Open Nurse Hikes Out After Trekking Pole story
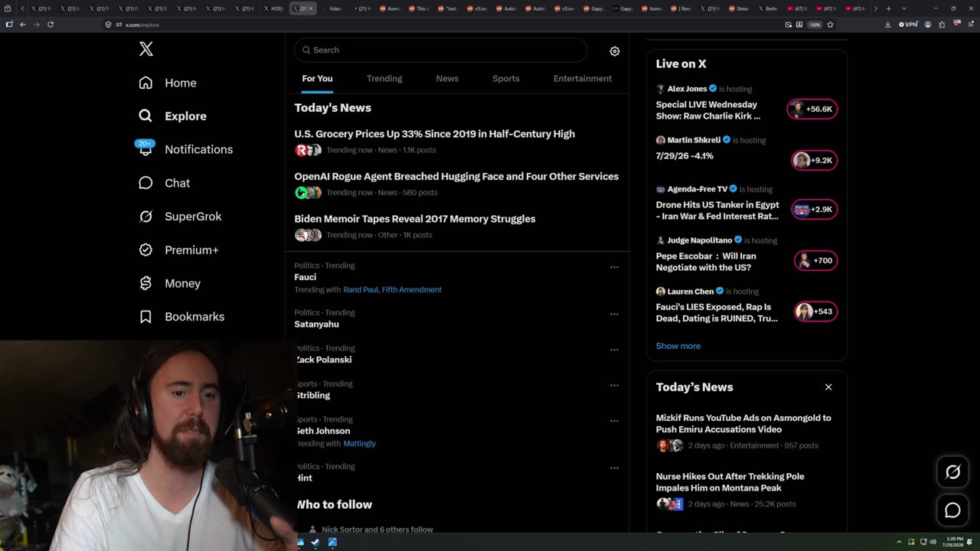980x551 pixels. pos(730,482)
